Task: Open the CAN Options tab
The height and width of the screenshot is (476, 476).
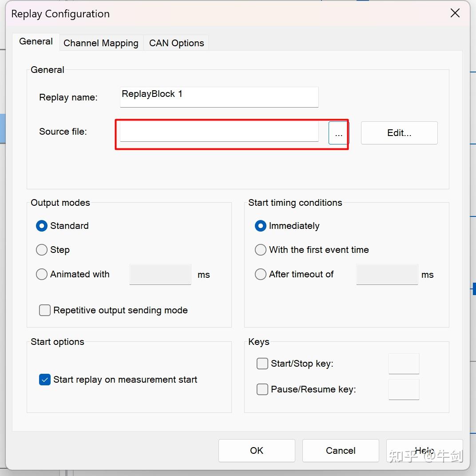Action: (176, 43)
